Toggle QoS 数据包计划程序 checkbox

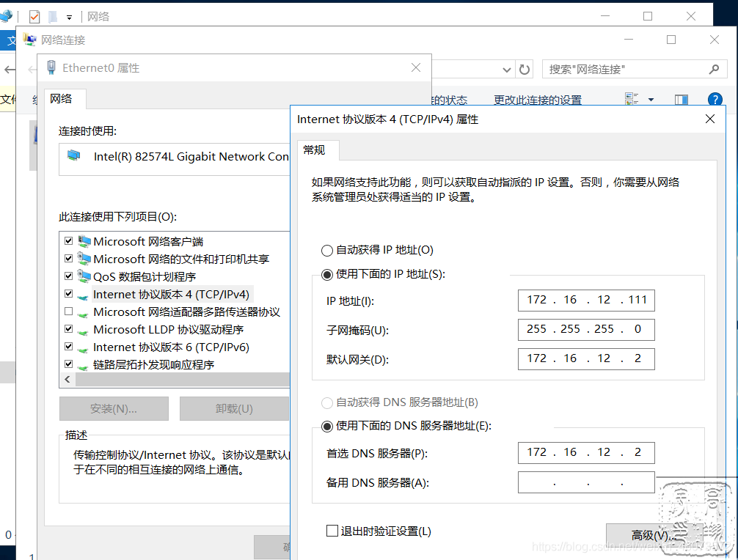69,276
